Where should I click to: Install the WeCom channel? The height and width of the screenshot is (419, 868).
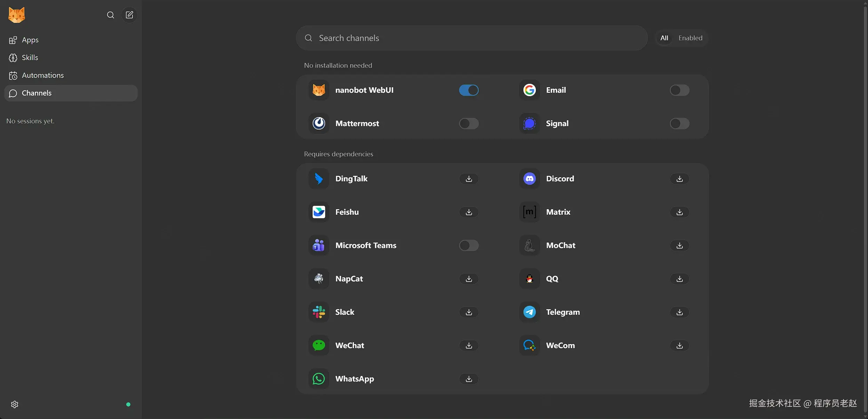680,345
